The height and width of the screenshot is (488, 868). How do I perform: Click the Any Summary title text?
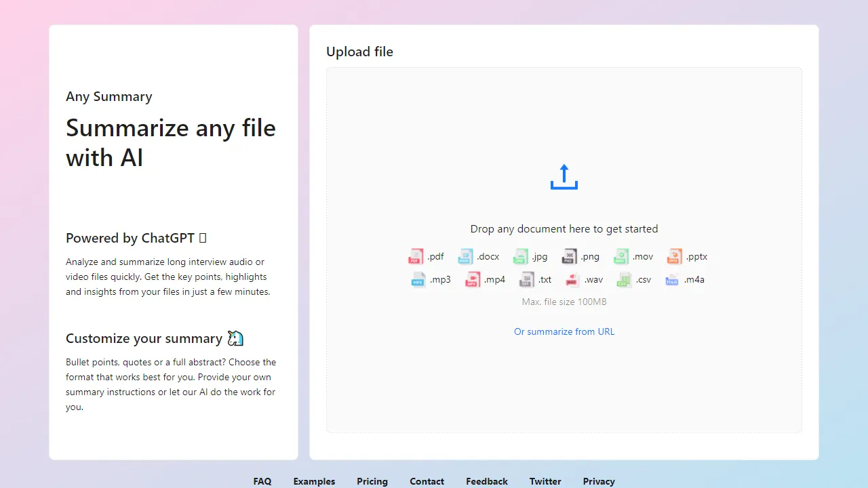(x=109, y=96)
